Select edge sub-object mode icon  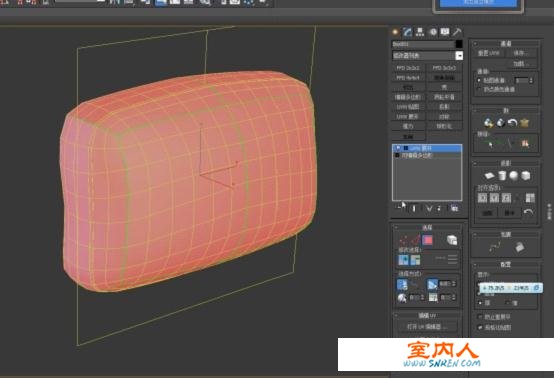pyautogui.click(x=415, y=240)
